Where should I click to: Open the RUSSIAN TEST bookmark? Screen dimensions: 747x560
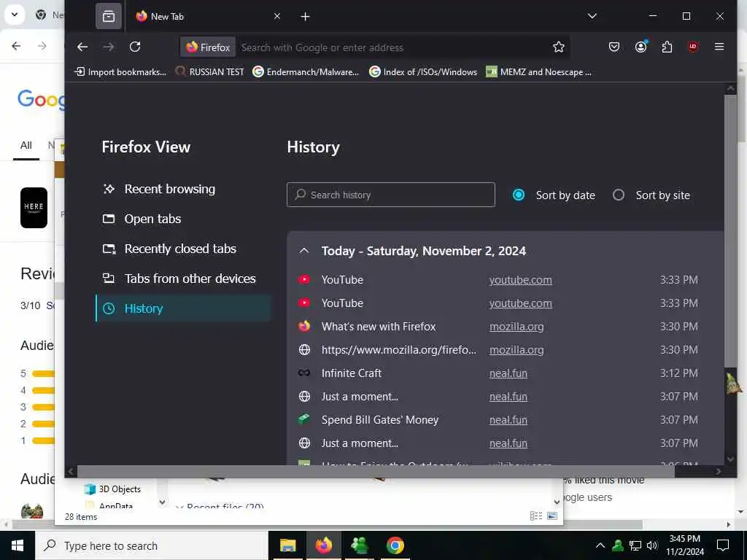point(209,72)
